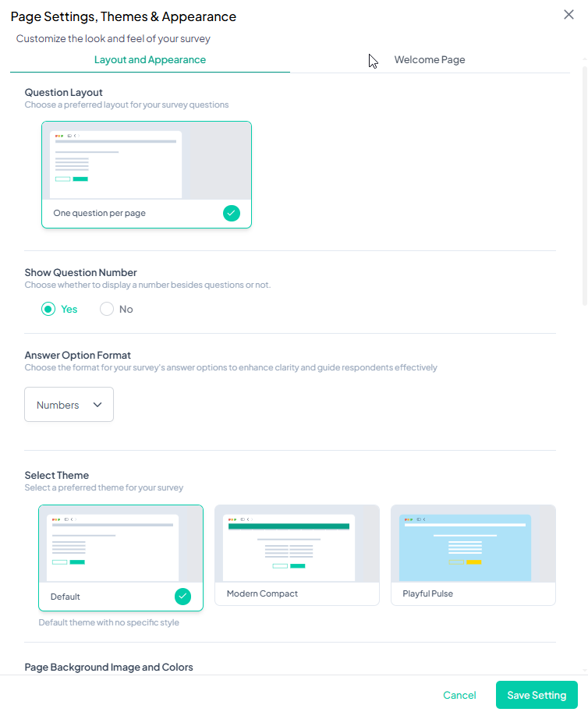Click the Playful Pulse theme label
The height and width of the screenshot is (712, 588).
427,593
